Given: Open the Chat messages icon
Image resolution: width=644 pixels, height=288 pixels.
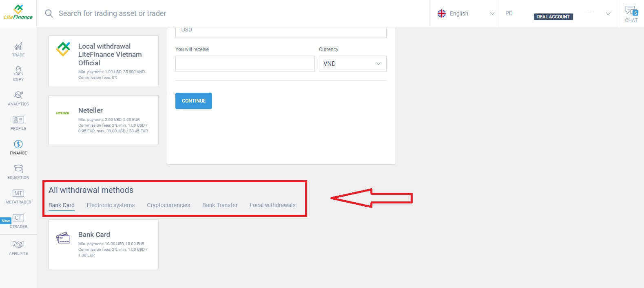Looking at the screenshot, I should [631, 11].
